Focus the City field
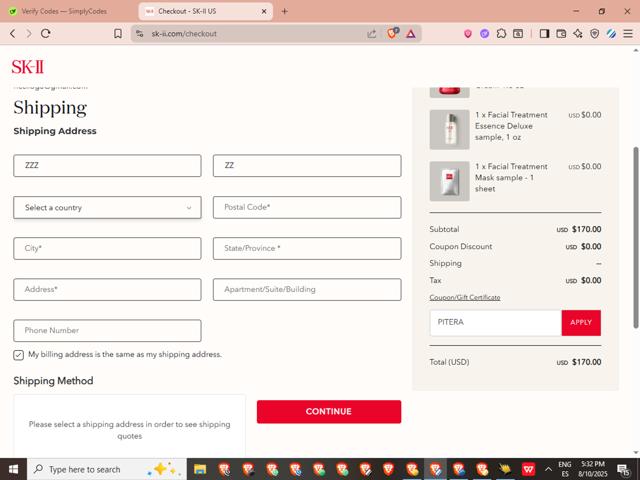 (x=107, y=248)
